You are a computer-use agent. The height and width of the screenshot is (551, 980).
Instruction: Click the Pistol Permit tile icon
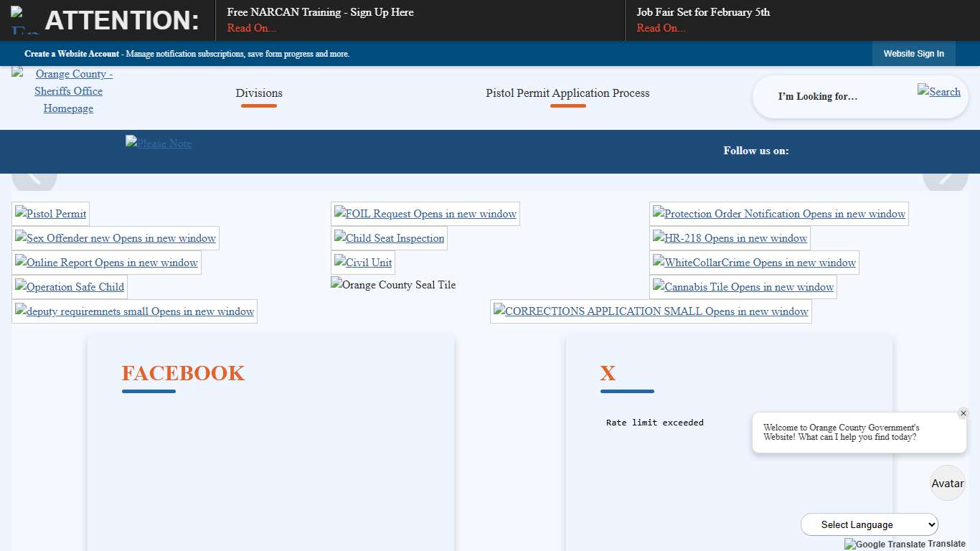[x=51, y=214]
